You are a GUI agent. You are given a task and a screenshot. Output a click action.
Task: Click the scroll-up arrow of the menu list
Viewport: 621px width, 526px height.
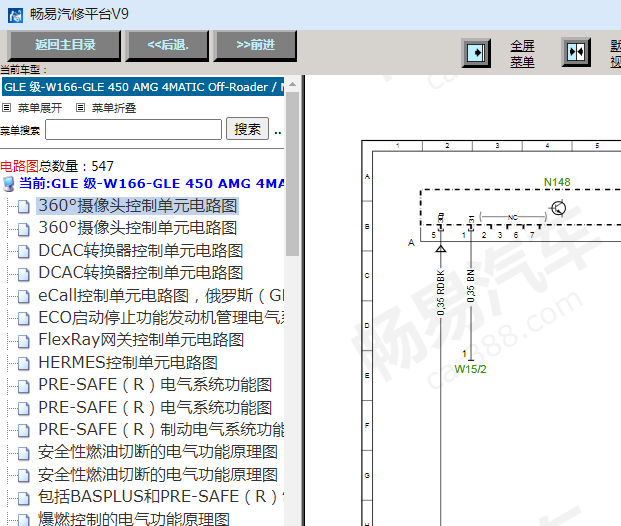(292, 84)
